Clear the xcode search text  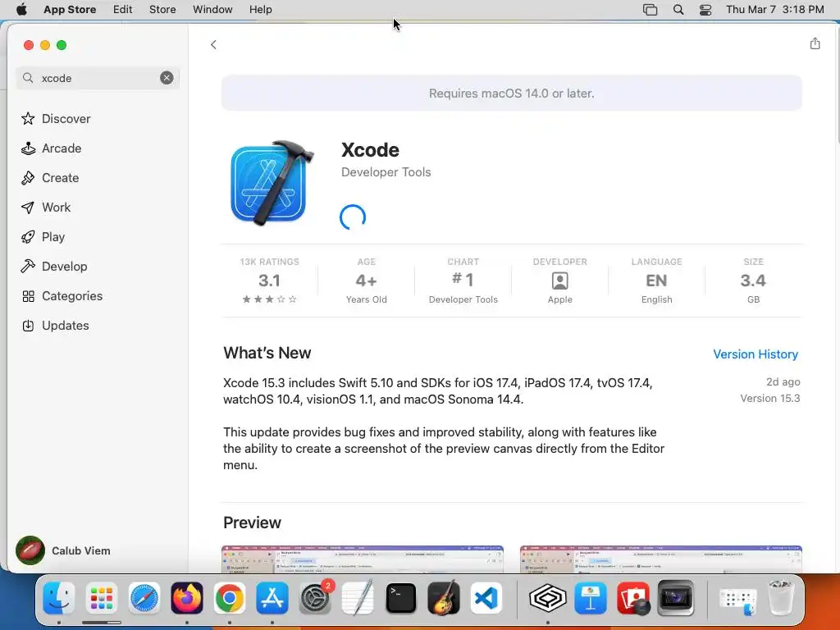click(x=167, y=78)
